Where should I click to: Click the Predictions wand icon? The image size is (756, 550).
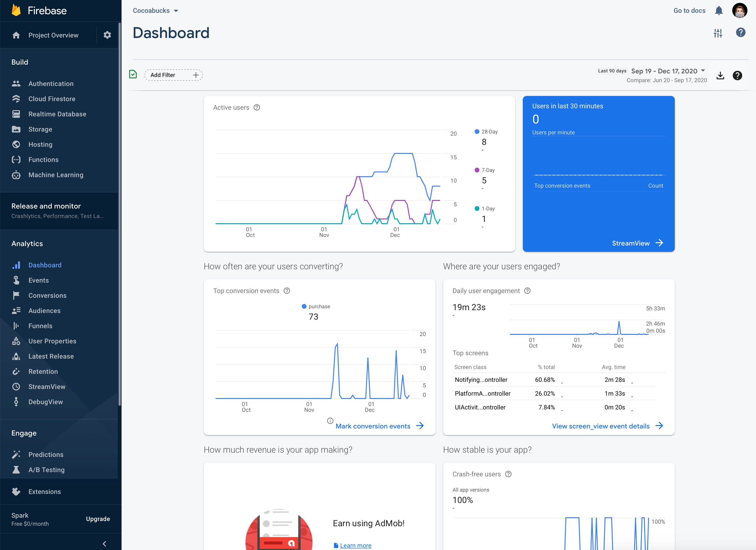coord(16,454)
